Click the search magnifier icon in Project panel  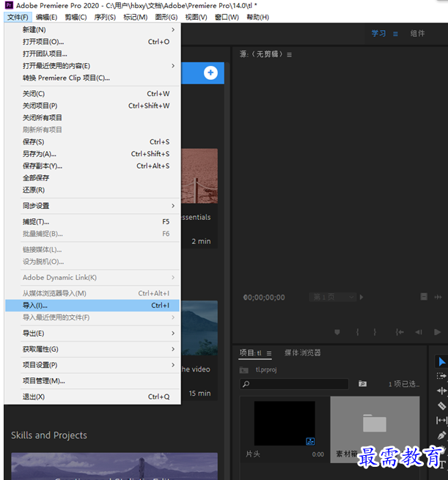tap(246, 384)
